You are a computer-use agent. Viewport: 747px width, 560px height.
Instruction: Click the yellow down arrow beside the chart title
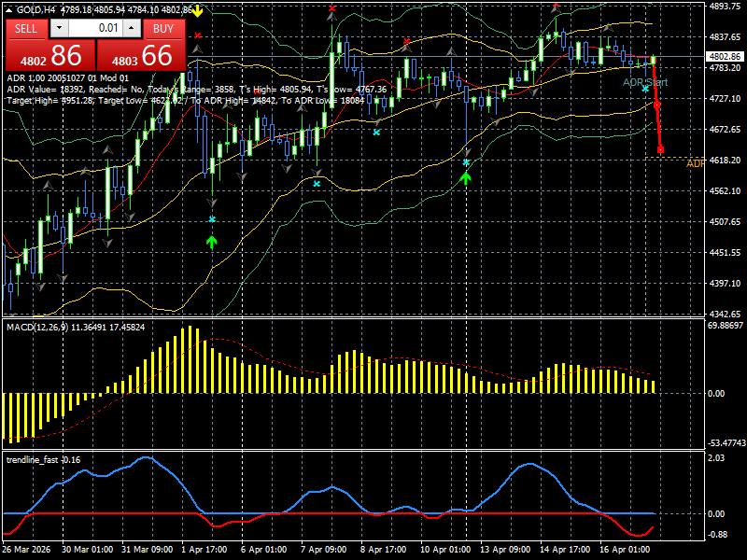[x=198, y=11]
